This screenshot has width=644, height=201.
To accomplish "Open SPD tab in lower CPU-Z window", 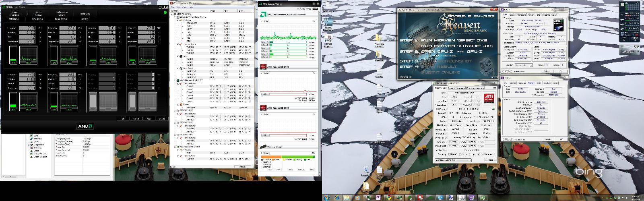I will pyautogui.click(x=539, y=83).
